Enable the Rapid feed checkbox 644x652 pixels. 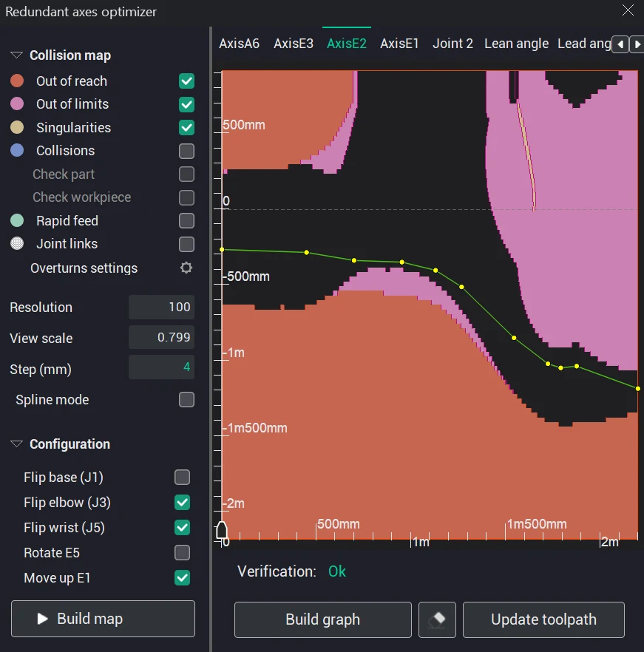pos(187,221)
